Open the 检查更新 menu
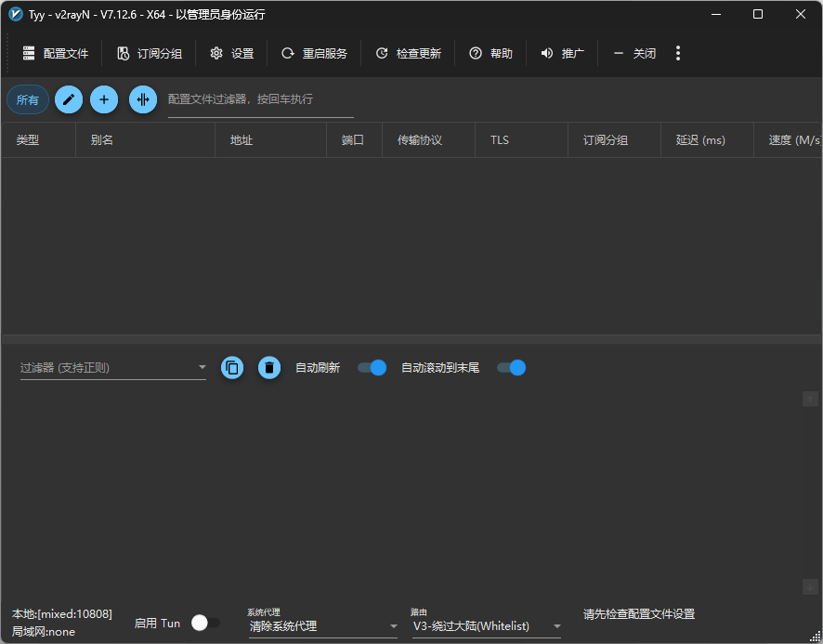Screen dimensions: 823x644 pos(409,54)
